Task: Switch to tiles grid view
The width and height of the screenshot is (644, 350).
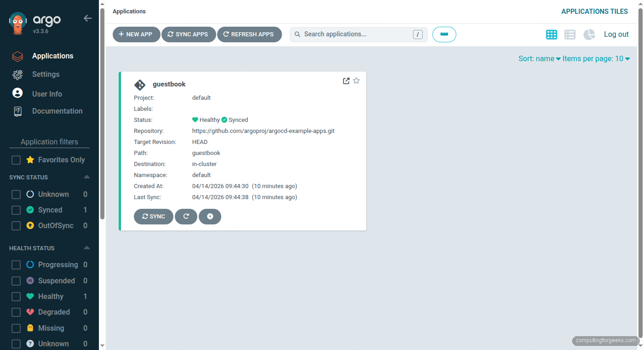Action: tap(552, 34)
